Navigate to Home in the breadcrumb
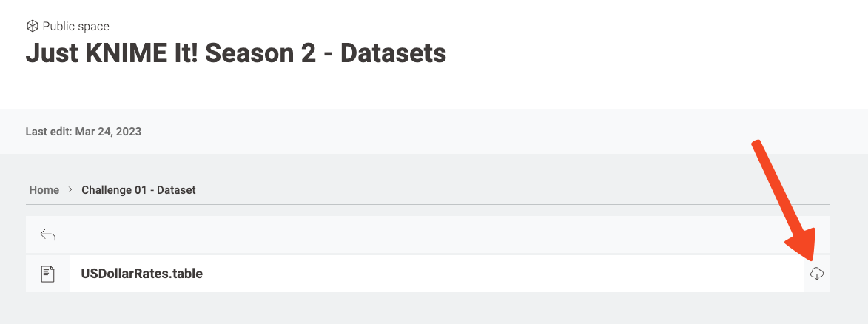Viewport: 868px width, 324px height. coord(44,190)
